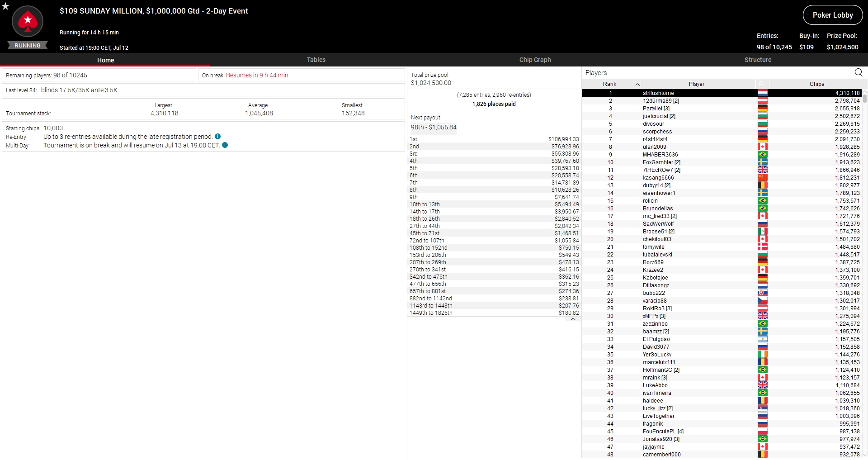
Task: Click the 72nd to 107th payout row
Action: tap(494, 240)
